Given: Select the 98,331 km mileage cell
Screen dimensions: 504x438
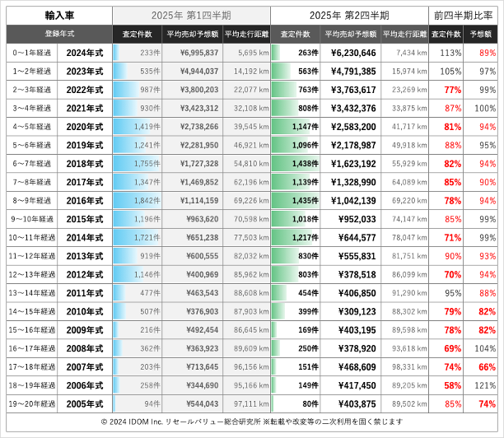Looking at the screenshot, I should [x=404, y=367].
